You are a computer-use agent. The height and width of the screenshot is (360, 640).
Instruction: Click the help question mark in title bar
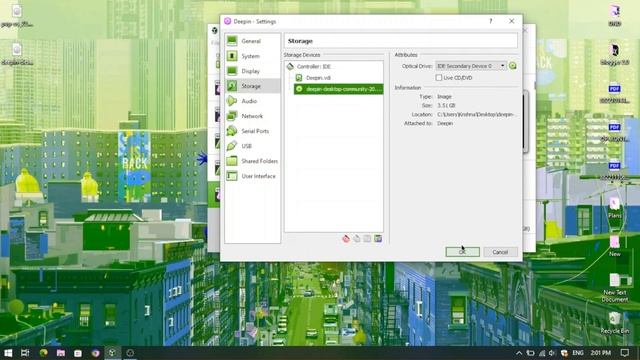[x=491, y=21]
